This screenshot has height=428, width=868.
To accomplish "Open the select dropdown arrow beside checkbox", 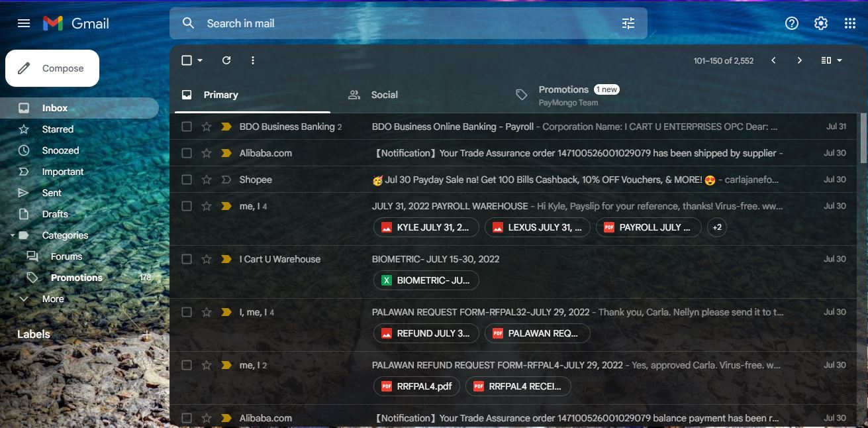I will point(200,60).
